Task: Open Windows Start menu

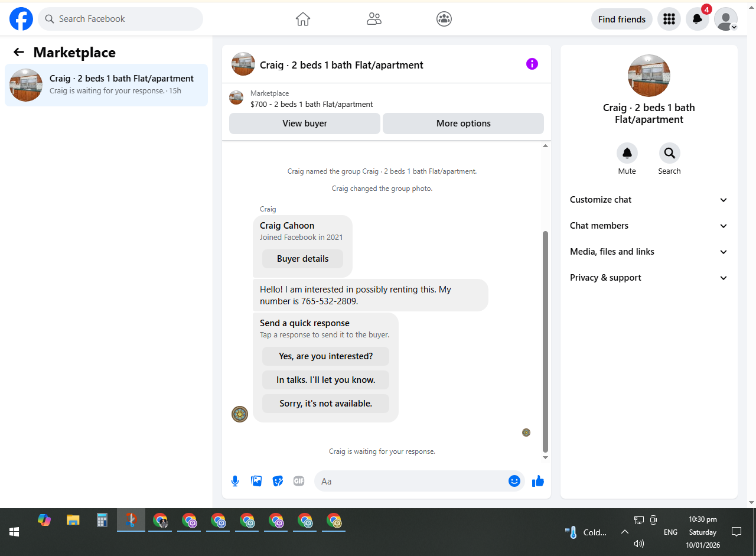Action: pyautogui.click(x=14, y=532)
